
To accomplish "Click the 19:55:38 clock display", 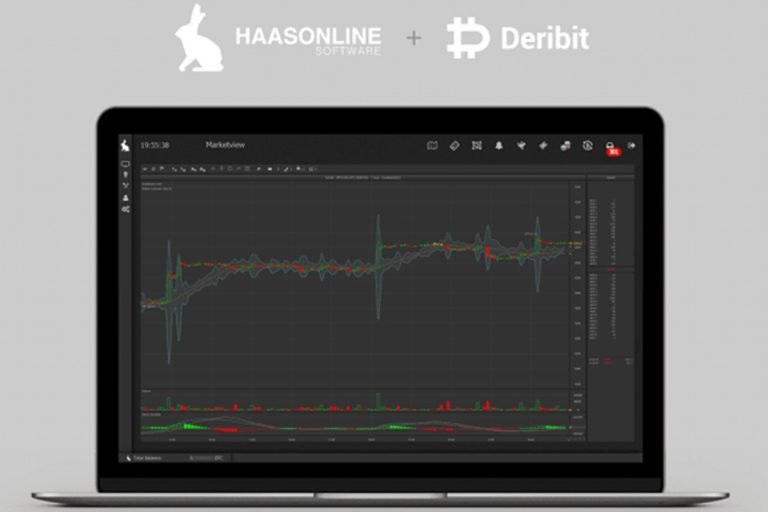I will [155, 146].
